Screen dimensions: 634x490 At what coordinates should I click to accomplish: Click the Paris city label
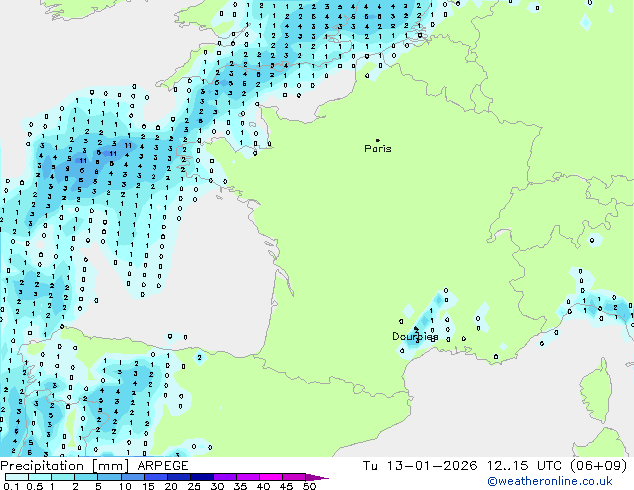[x=378, y=149]
